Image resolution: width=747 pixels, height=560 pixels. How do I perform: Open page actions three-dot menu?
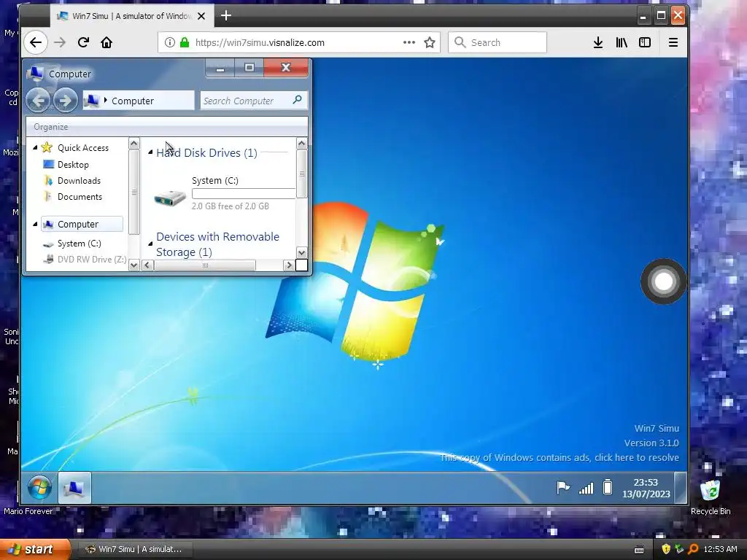tap(409, 42)
